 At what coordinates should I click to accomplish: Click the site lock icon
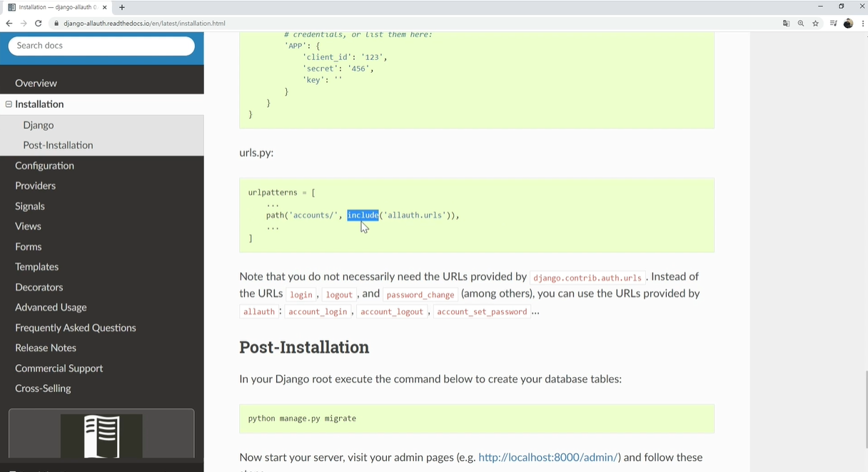(x=56, y=23)
